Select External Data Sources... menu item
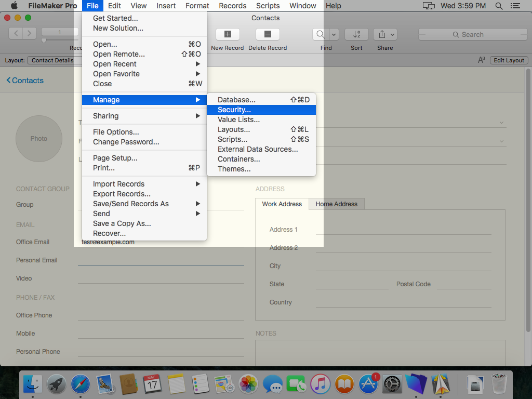The image size is (532, 399). (261, 149)
